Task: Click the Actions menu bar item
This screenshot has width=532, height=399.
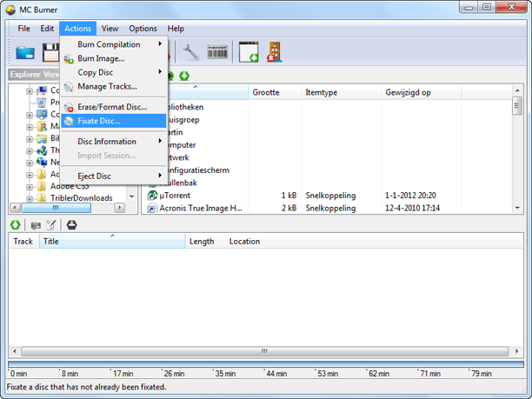Action: 77,29
